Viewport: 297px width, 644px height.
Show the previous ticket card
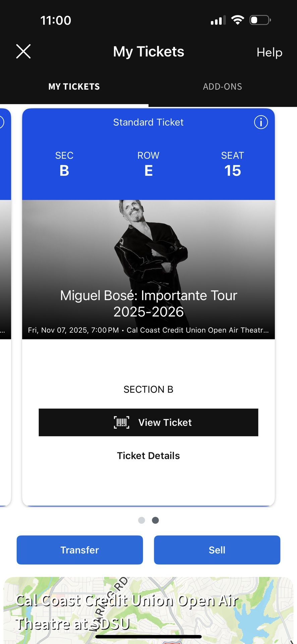point(5,302)
